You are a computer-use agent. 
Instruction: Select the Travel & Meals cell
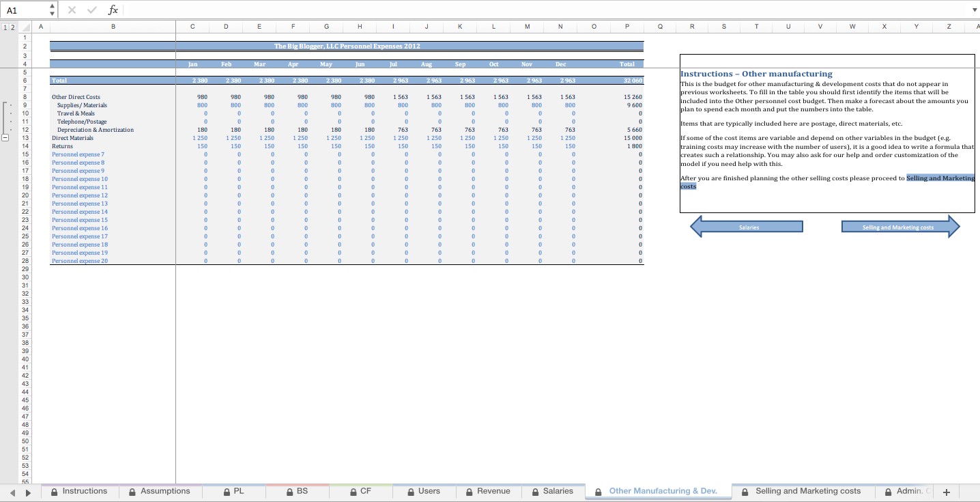coord(113,113)
